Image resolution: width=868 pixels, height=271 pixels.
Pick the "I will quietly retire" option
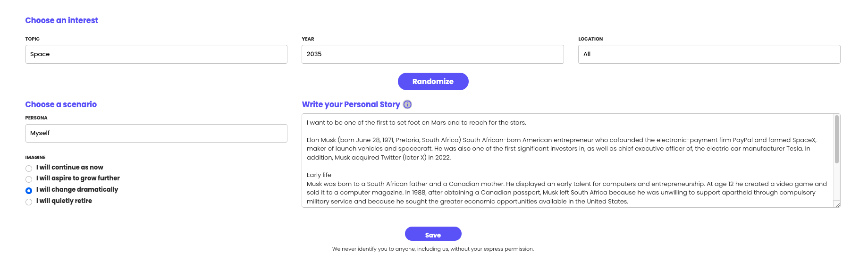point(29,202)
